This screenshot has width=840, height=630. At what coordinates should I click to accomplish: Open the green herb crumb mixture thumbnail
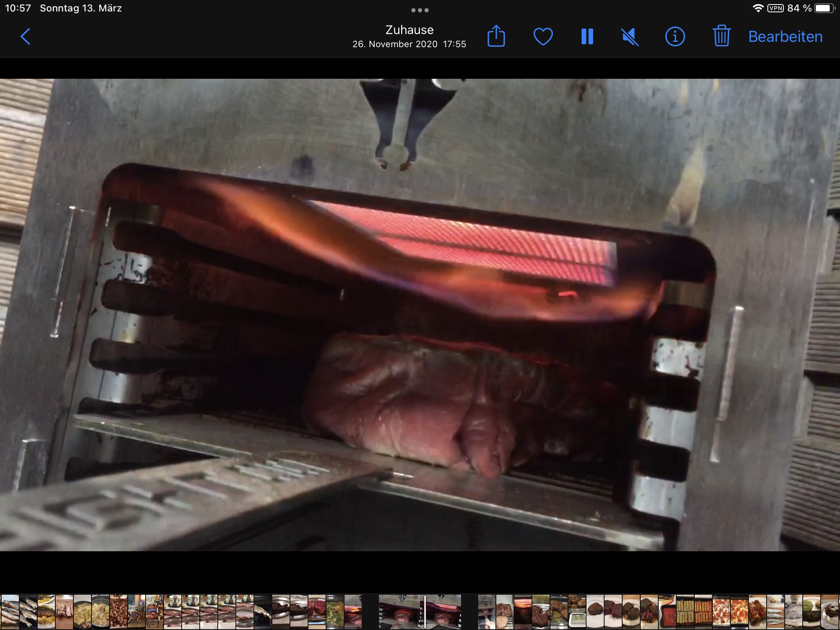pos(335,612)
